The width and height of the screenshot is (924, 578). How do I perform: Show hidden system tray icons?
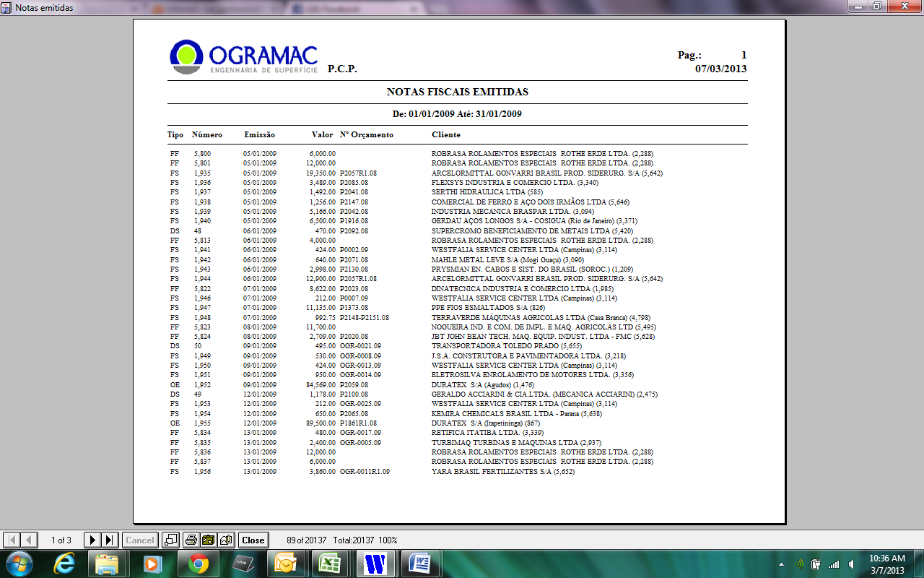(x=782, y=564)
